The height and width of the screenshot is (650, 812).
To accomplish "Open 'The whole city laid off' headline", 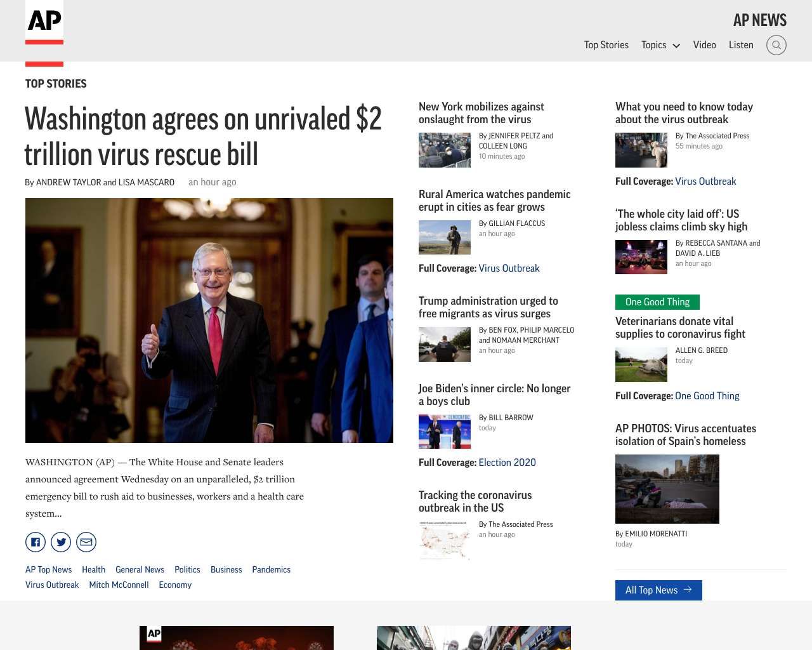I will (x=681, y=220).
